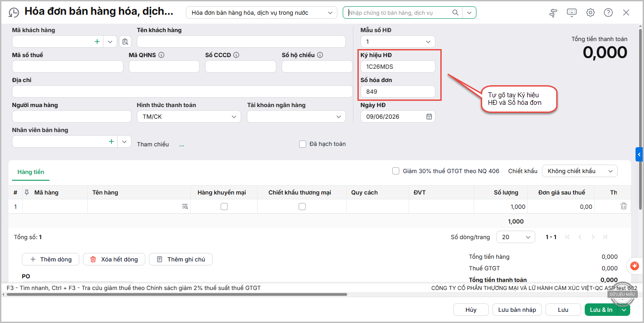Open the guide signpost icon in header

[x=553, y=12]
